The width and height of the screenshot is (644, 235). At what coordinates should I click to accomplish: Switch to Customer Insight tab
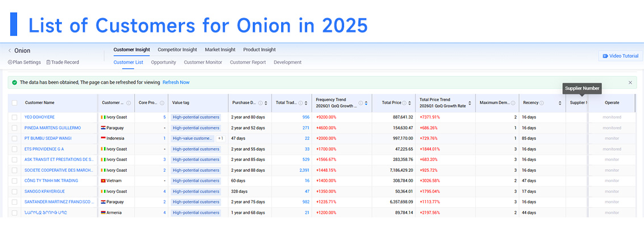[132, 50]
